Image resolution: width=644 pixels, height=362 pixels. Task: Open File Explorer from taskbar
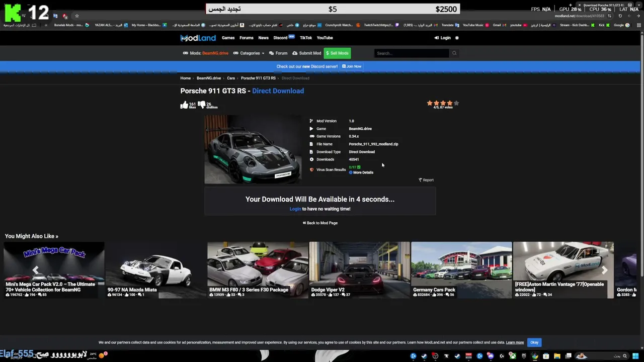click(x=557, y=356)
